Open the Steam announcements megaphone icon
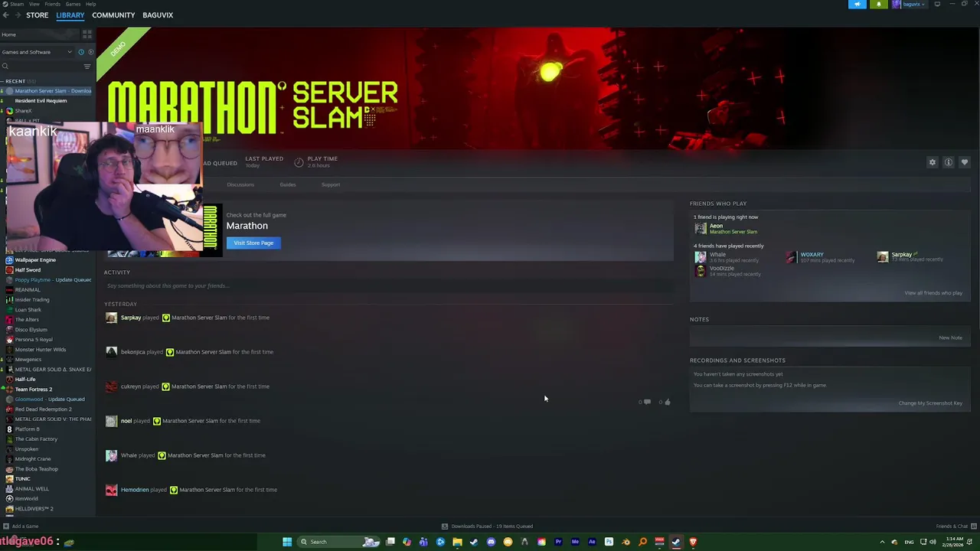Screen dimensions: 980x551 tap(857, 4)
